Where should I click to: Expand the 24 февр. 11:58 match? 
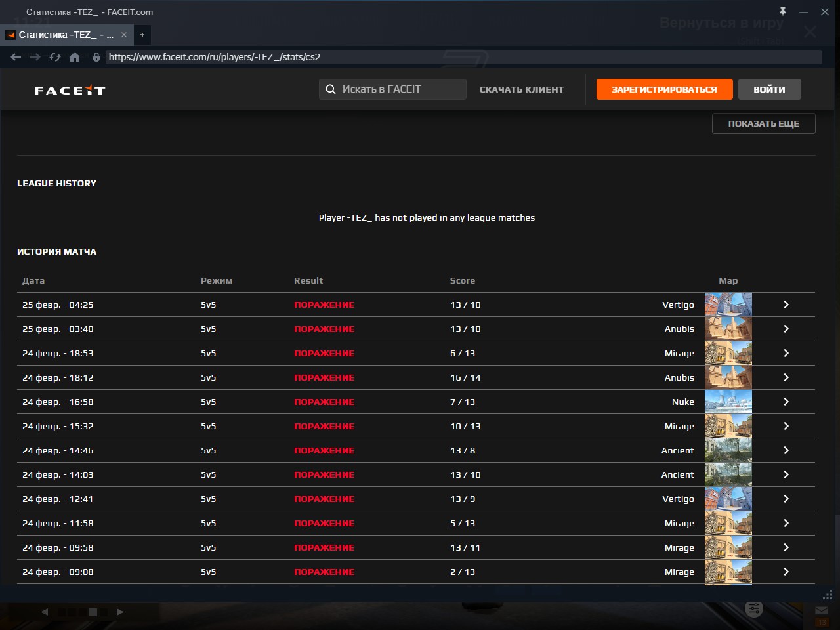[x=786, y=523]
